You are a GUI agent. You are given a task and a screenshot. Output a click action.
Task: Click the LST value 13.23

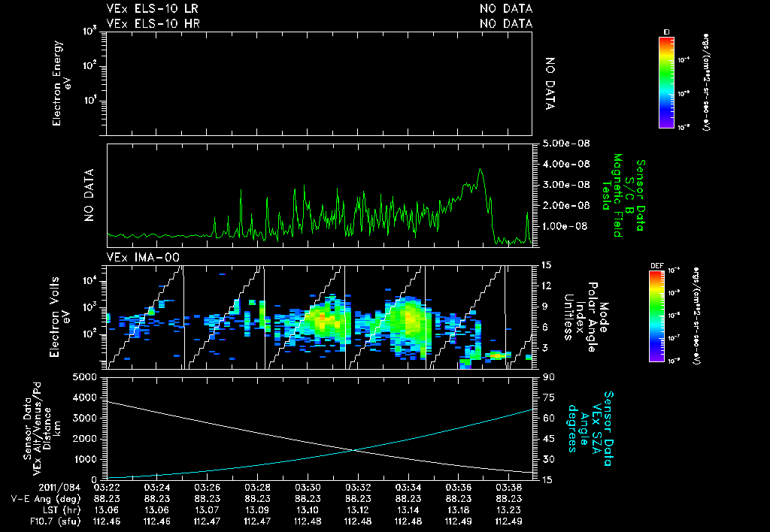tap(509, 510)
